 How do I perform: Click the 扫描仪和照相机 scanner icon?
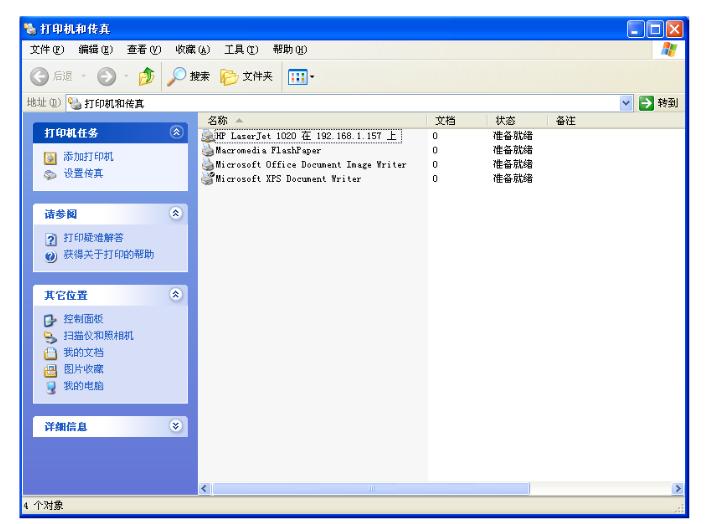[50, 337]
